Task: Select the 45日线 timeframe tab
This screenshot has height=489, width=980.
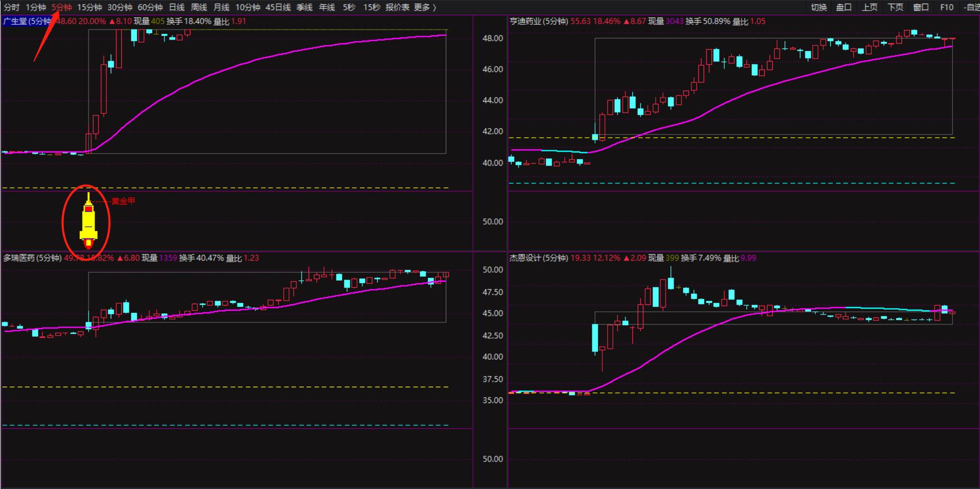Action: 278,7
